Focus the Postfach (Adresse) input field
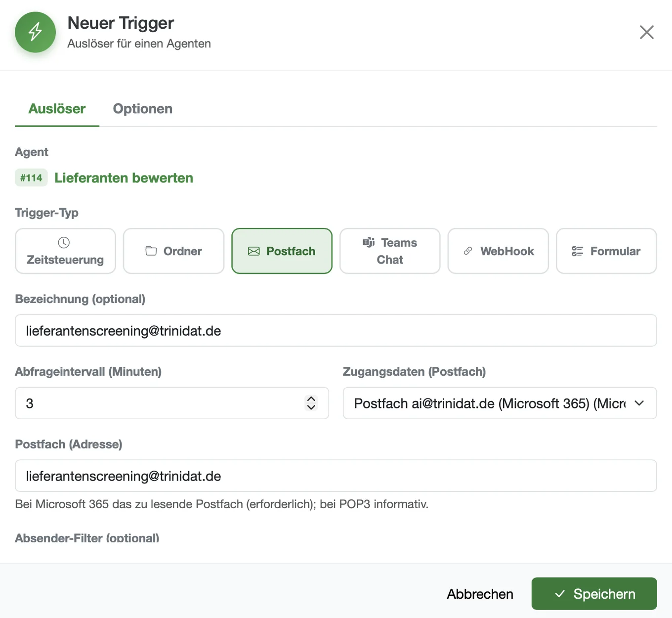Viewport: 672px width, 618px height. point(336,476)
